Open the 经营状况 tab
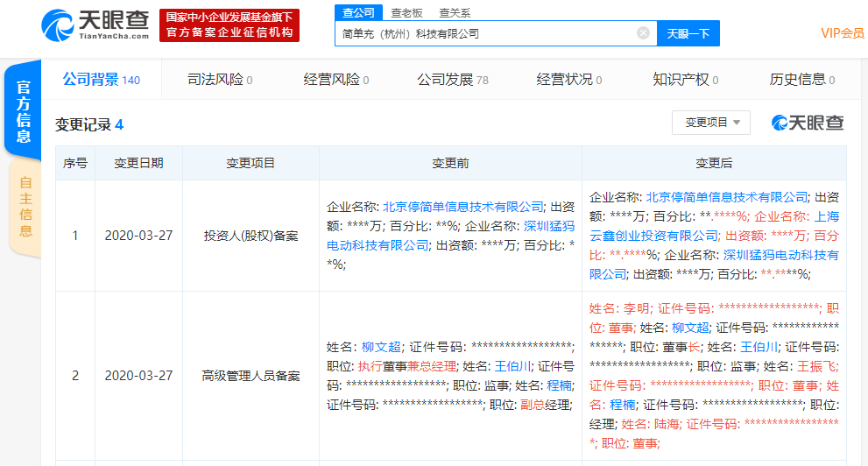Screen dimensions: 868x466 pos(569,80)
